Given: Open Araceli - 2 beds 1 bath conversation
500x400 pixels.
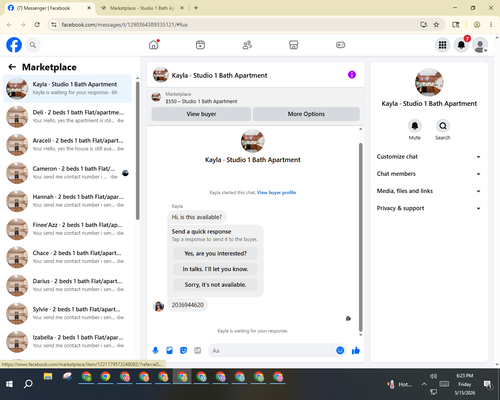Looking at the screenshot, I should pyautogui.click(x=67, y=145).
